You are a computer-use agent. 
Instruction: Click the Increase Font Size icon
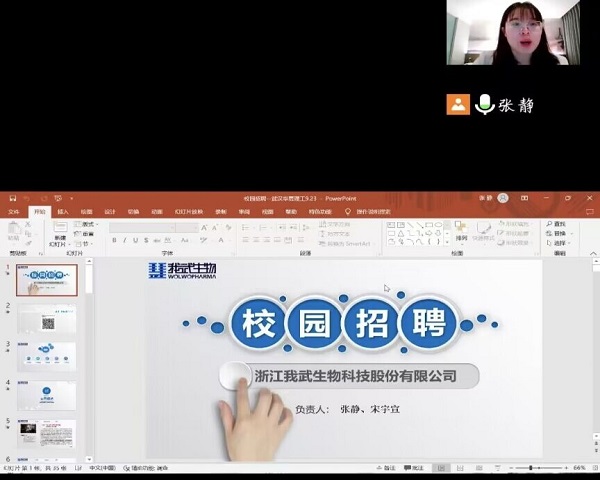(x=204, y=228)
